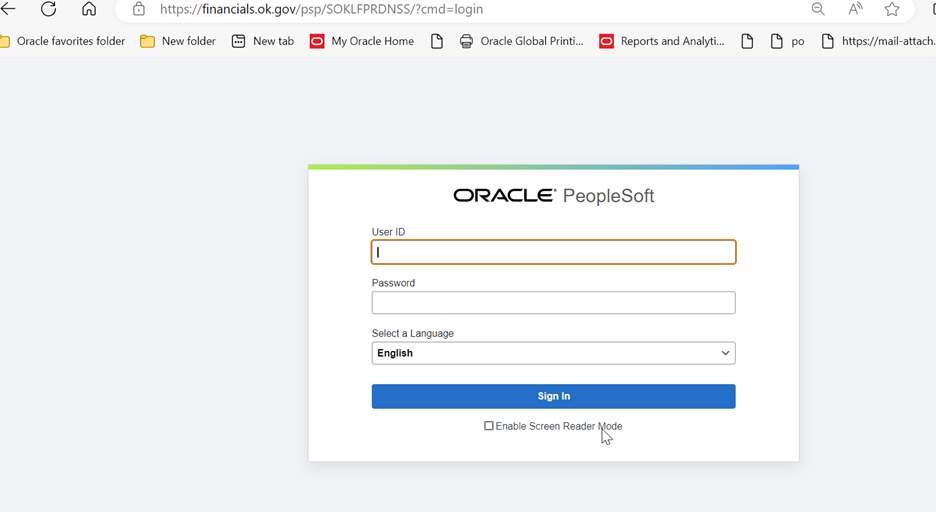The image size is (936, 512).
Task: Activate the Read Aloud icon
Action: click(x=855, y=9)
